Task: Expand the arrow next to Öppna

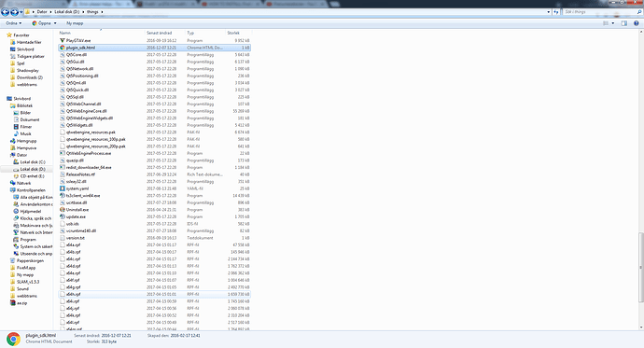Action: [x=55, y=23]
